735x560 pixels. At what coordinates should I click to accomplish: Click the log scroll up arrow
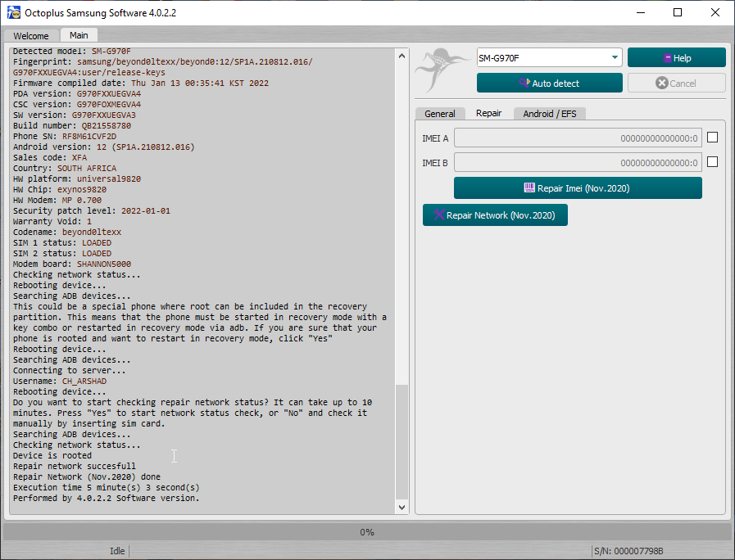pyautogui.click(x=402, y=56)
